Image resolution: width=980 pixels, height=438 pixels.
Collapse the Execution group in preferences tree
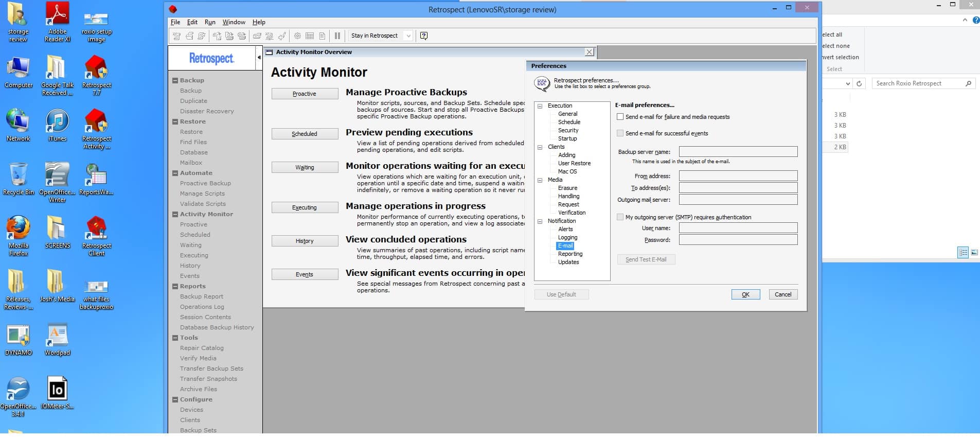pos(540,106)
